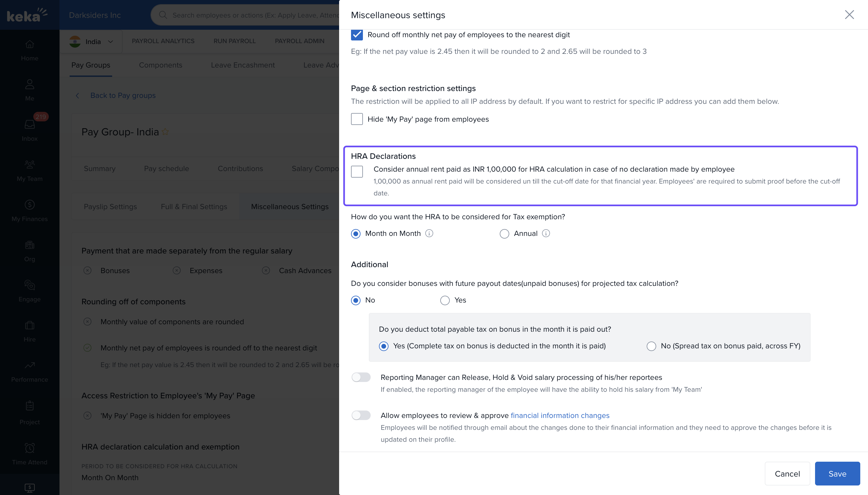Open the Components tab
The image size is (868, 495).
pyautogui.click(x=160, y=65)
